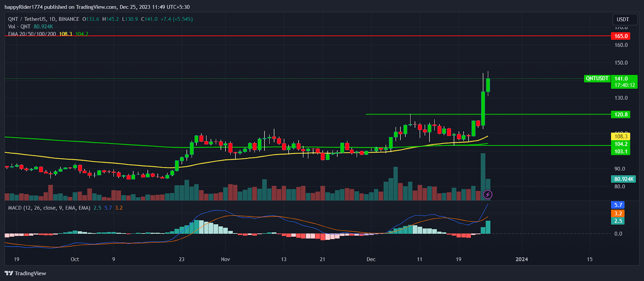Click the green 104.2 EMA price label
The width and height of the screenshot is (644, 281).
621,144
